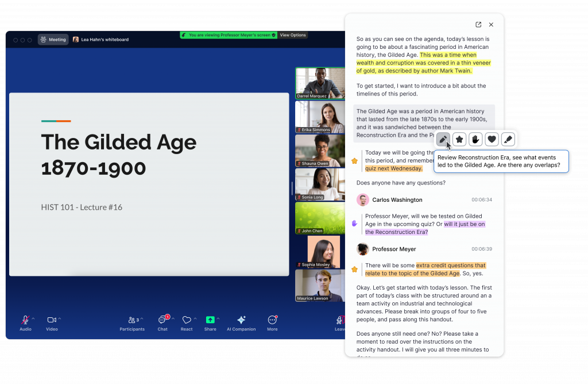The height and width of the screenshot is (384, 588).
Task: Mark the passage with the star icon
Action: point(459,139)
